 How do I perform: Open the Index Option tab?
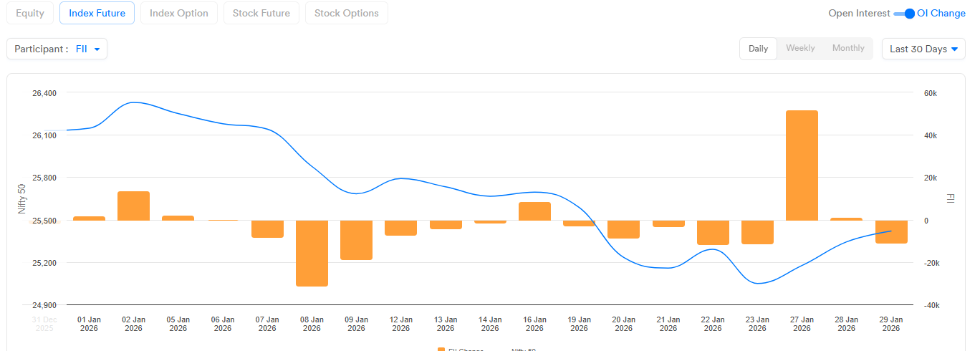pos(178,13)
